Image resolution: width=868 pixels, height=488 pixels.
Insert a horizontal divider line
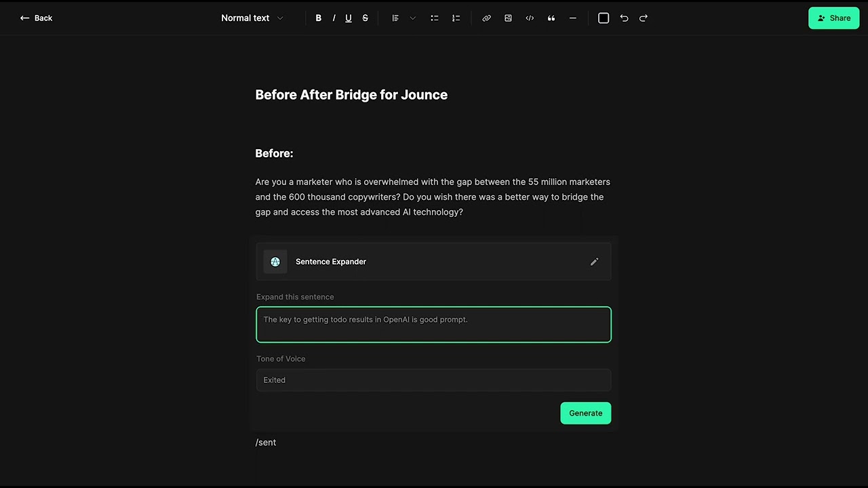[x=572, y=18]
